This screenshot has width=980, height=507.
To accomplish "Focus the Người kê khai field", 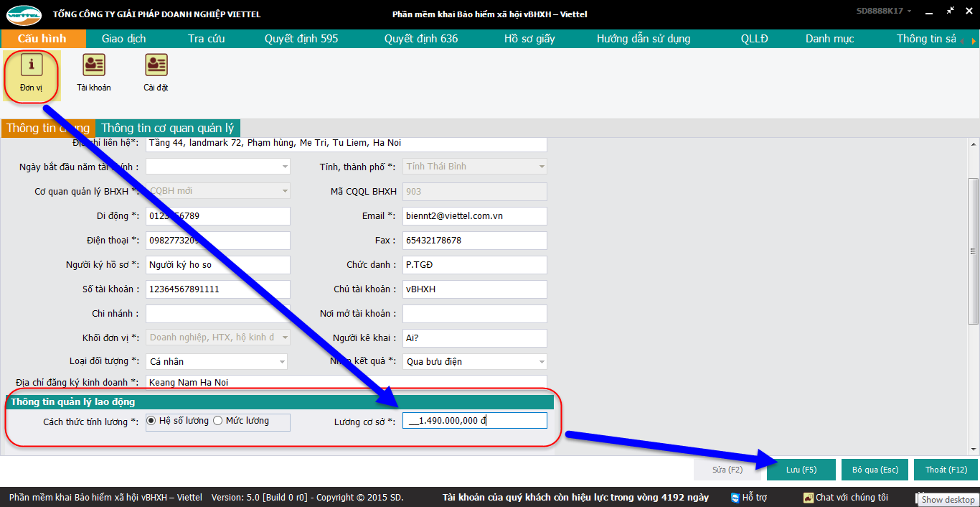I will pyautogui.click(x=475, y=338).
